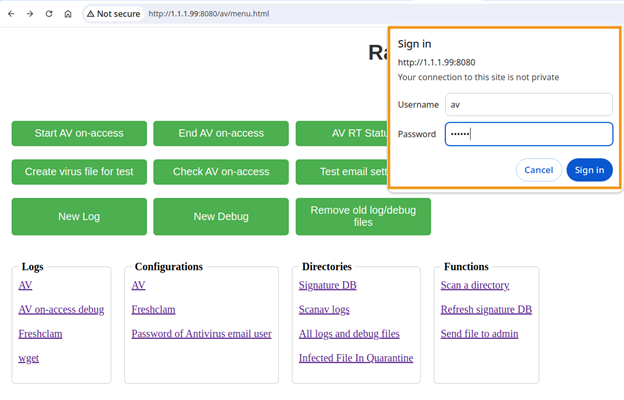Image resolution: width=624 pixels, height=400 pixels.
Task: Click into the Password field
Action: click(528, 134)
